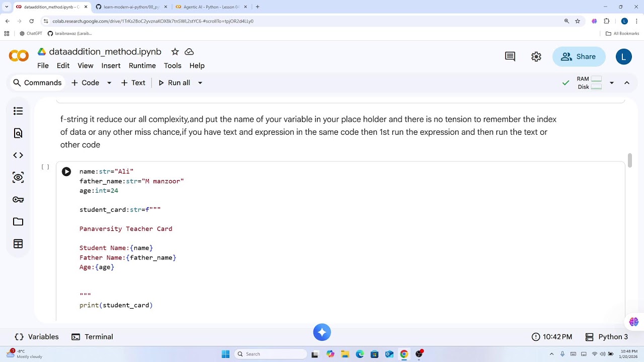This screenshot has height=362, width=644.
Task: Expand the Run all dropdown arrow
Action: pyautogui.click(x=200, y=83)
